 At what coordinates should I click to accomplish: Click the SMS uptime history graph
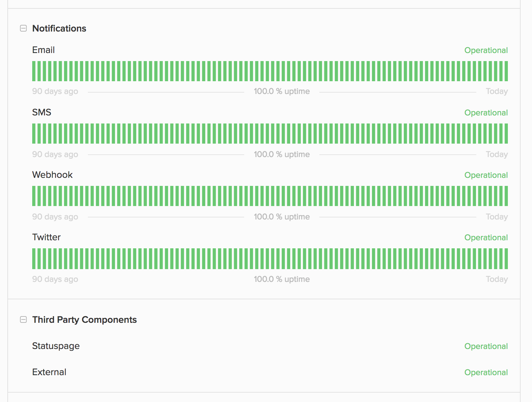click(x=268, y=134)
